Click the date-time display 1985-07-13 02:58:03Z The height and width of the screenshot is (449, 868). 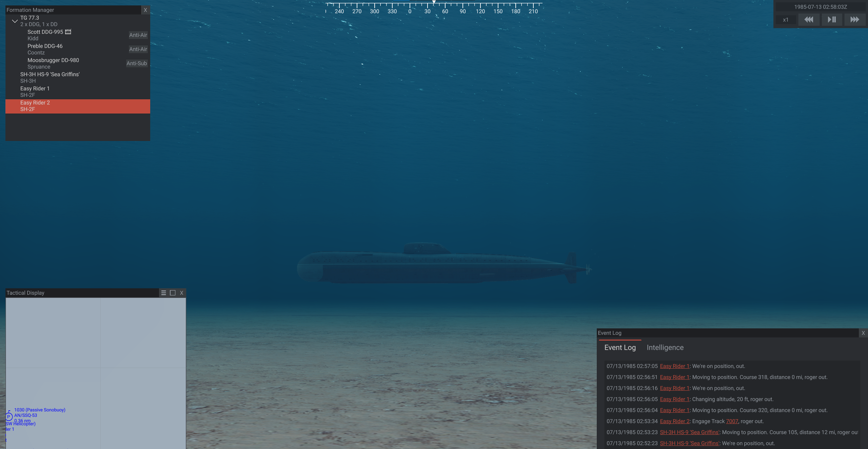click(x=821, y=7)
